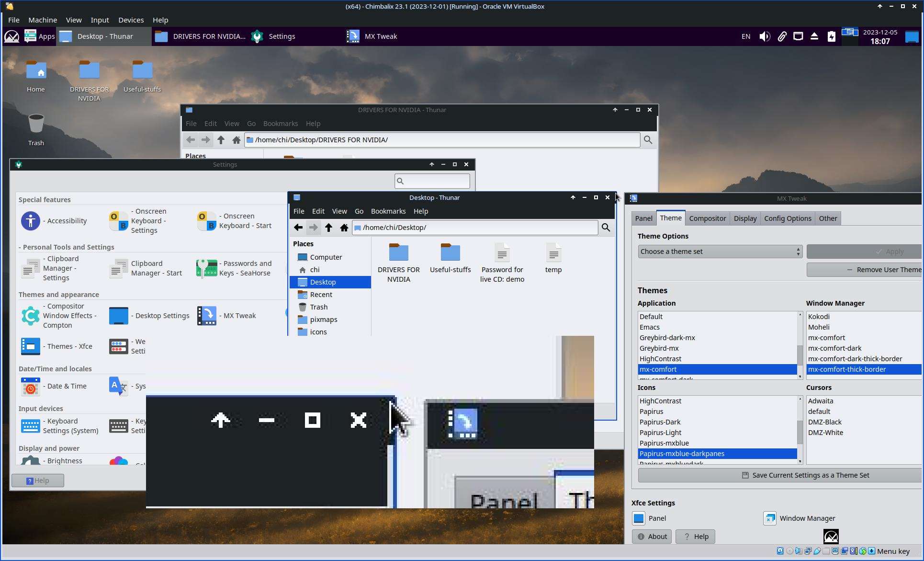The height and width of the screenshot is (561, 924).
Task: Go up to parent folder in Desktop Thunar
Action: coord(328,228)
